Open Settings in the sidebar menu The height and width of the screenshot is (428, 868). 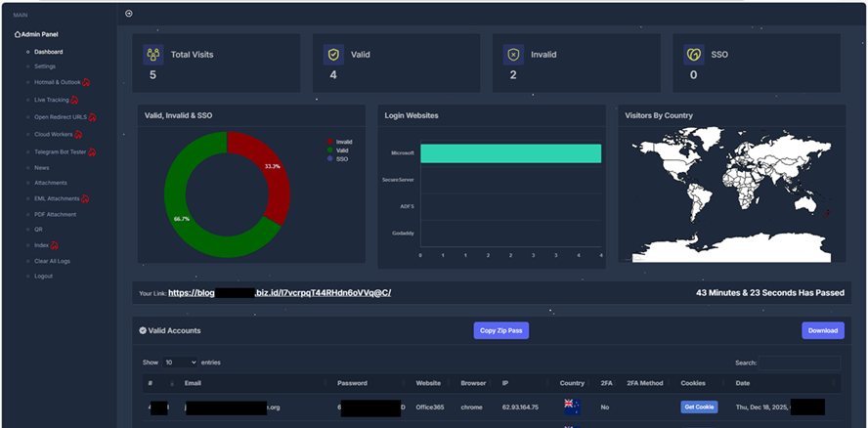[45, 66]
